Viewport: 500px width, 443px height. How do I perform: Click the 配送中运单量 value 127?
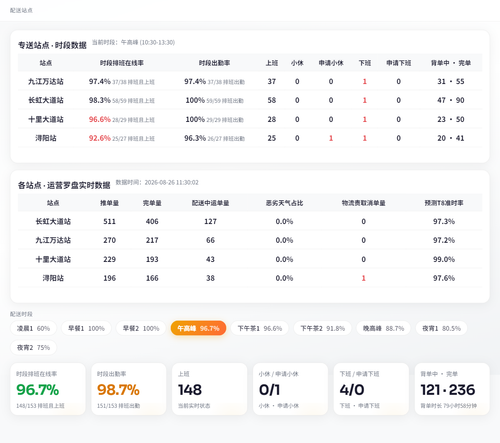[210, 221]
